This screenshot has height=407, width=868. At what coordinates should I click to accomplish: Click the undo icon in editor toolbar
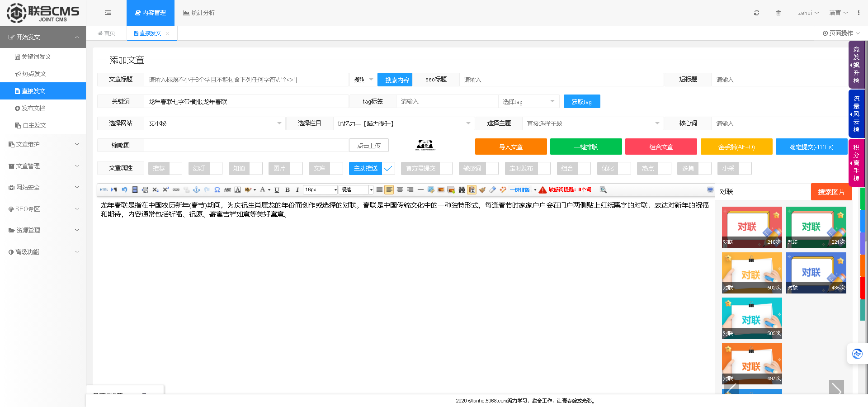[x=124, y=190]
